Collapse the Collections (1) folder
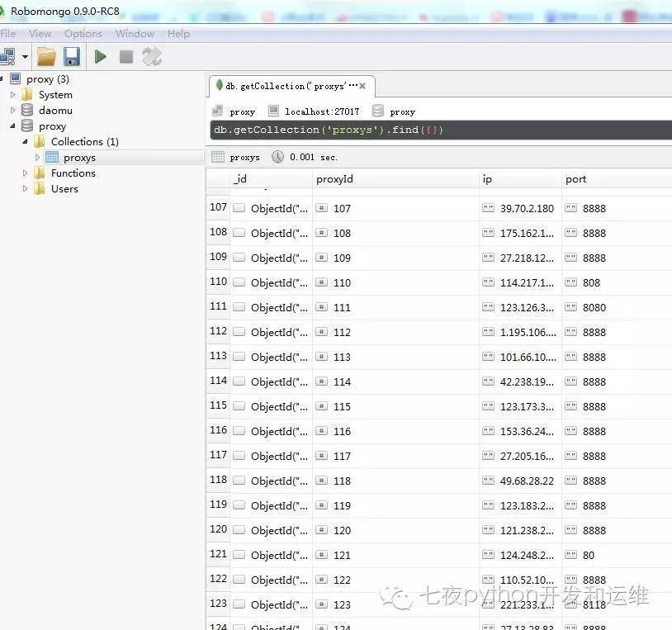672x630 pixels. coord(25,141)
